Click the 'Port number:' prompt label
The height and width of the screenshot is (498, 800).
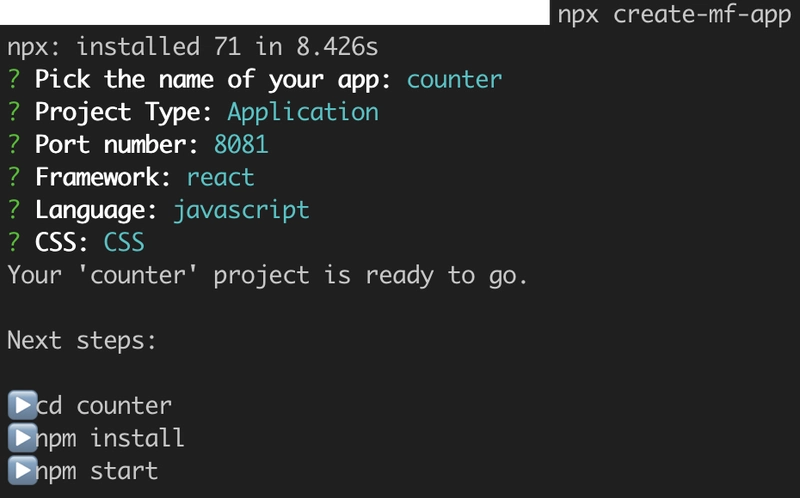[x=117, y=144]
